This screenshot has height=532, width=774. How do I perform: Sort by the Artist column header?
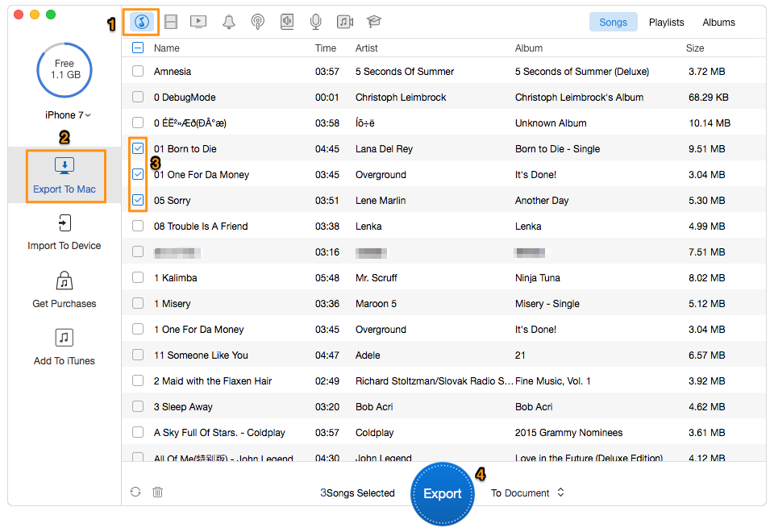tap(366, 48)
